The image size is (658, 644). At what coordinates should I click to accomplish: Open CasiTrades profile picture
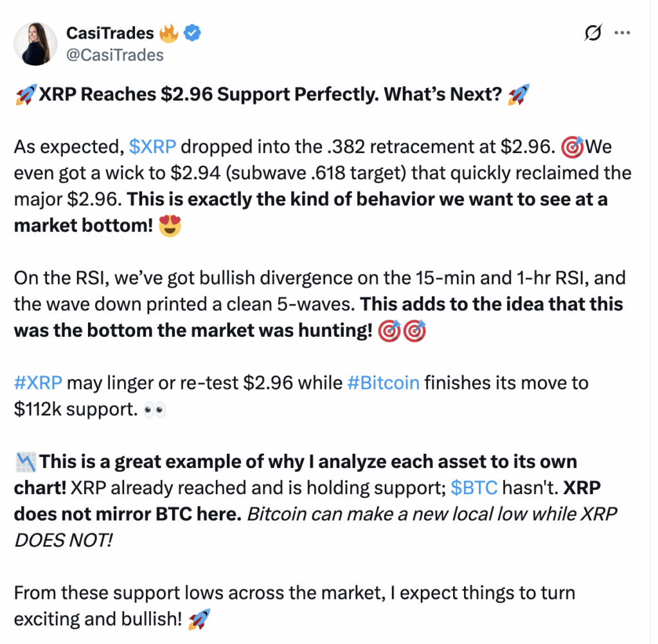point(35,44)
